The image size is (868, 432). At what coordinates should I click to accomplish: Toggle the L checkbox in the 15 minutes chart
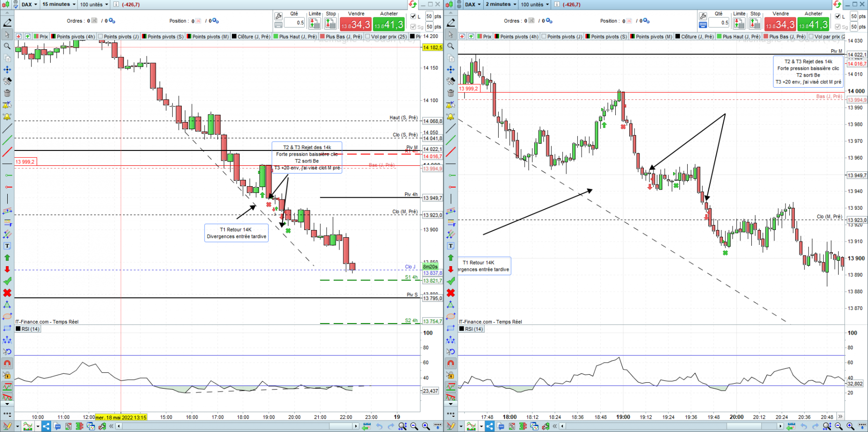[x=413, y=16]
